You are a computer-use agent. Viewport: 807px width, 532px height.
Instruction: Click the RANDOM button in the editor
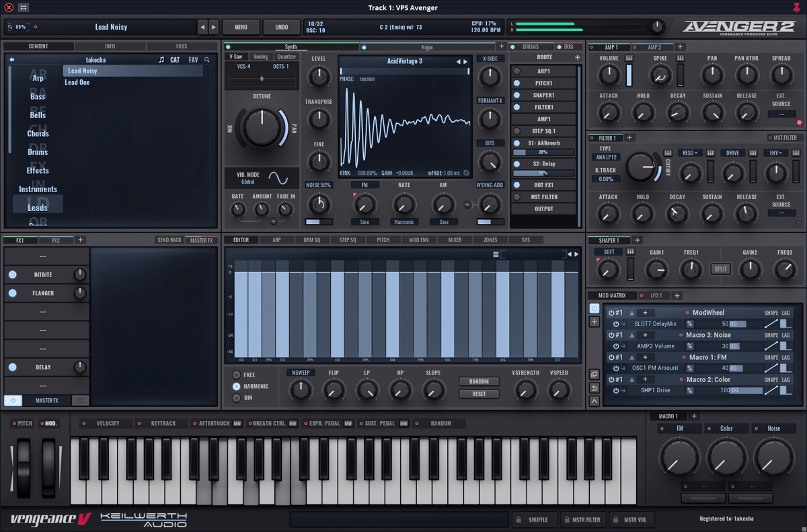pyautogui.click(x=479, y=381)
